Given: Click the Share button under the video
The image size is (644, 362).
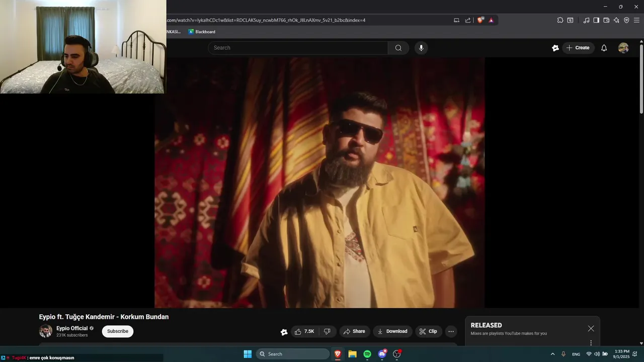Looking at the screenshot, I should point(354,331).
